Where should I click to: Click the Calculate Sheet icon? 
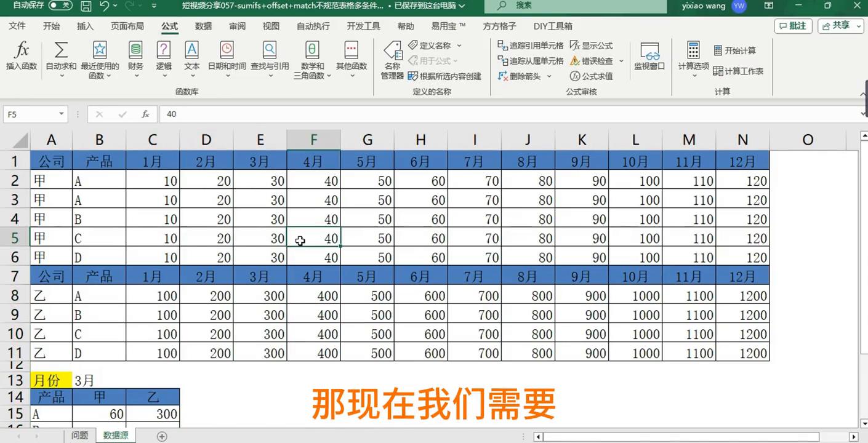[737, 71]
